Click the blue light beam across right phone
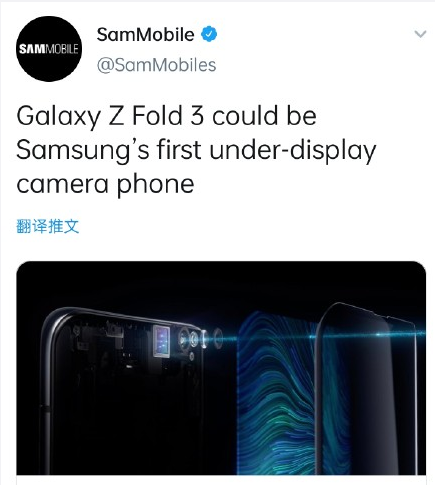The width and height of the screenshot is (435, 485). [367, 335]
